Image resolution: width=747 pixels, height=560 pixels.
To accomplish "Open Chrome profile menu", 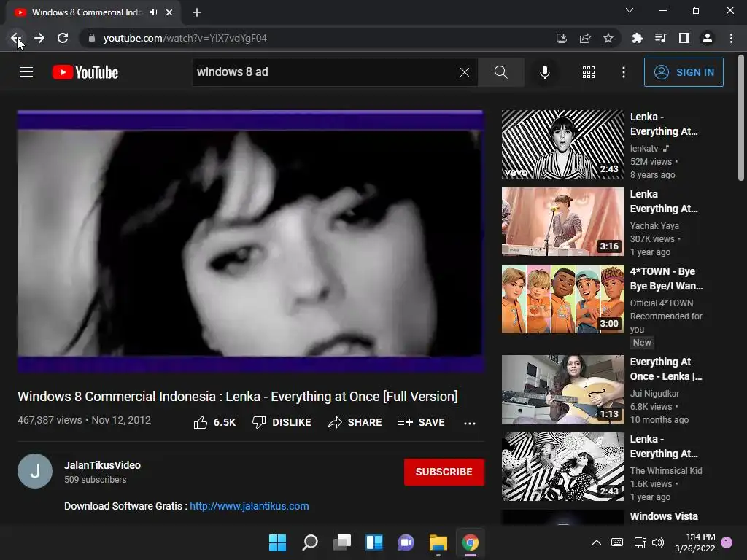I will click(x=708, y=38).
